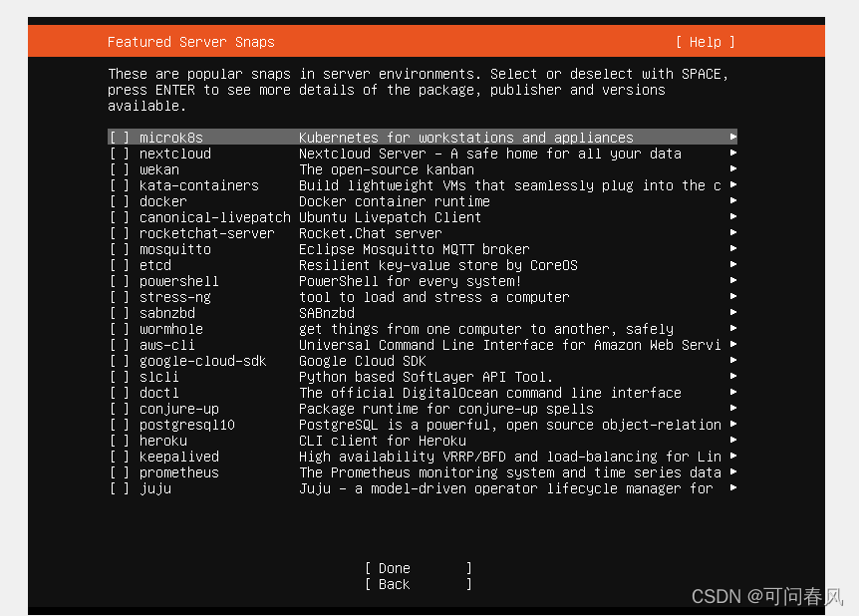This screenshot has width=859, height=616.
Task: Toggle the stress-ng snap checkbox
Action: (x=120, y=296)
